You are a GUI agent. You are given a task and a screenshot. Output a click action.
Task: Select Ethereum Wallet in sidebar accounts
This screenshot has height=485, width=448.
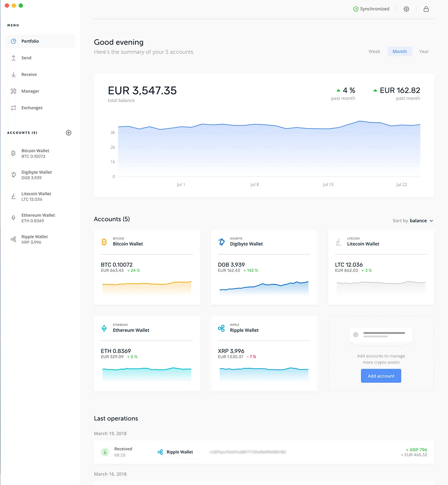[x=40, y=218]
